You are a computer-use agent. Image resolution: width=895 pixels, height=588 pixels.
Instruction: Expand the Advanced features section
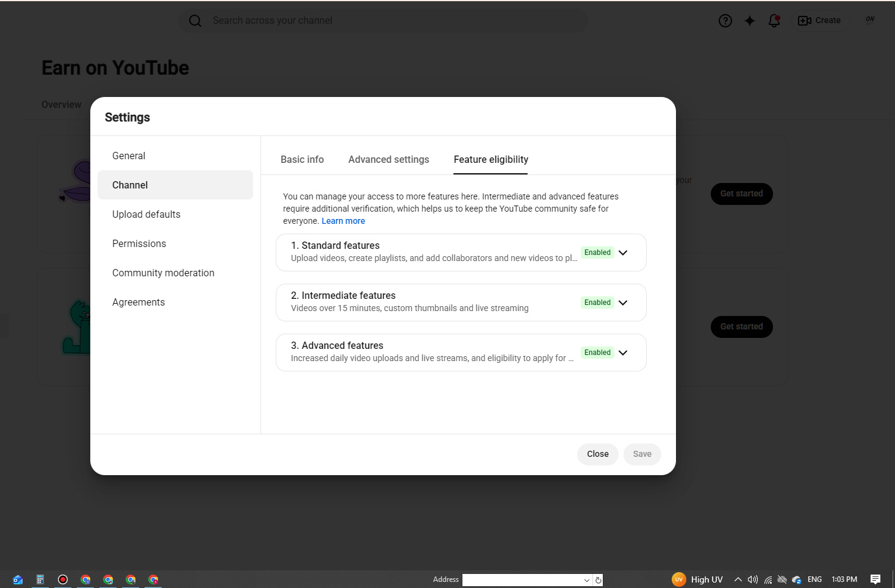pos(623,353)
